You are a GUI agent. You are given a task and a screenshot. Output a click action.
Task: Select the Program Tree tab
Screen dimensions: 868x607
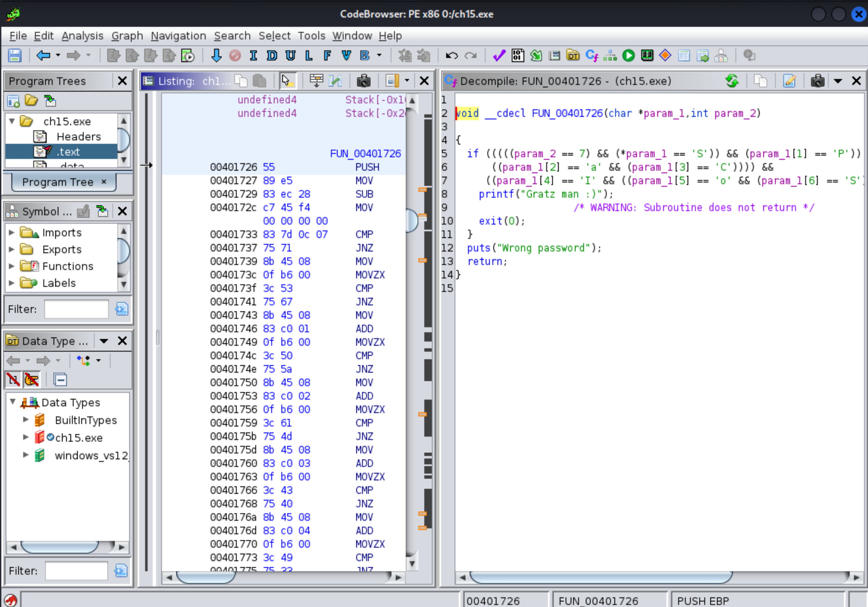point(64,182)
